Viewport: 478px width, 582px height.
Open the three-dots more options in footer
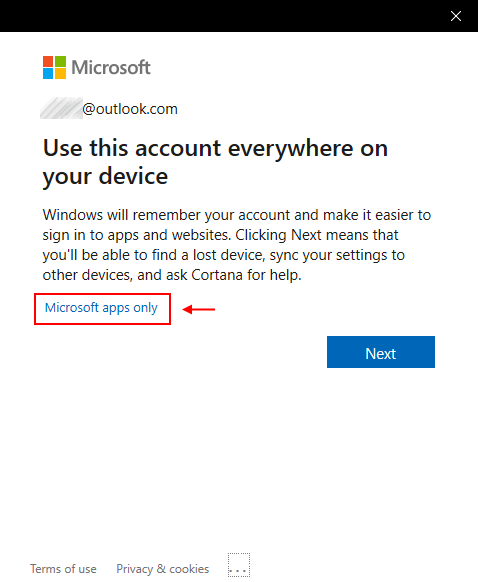tap(239, 565)
